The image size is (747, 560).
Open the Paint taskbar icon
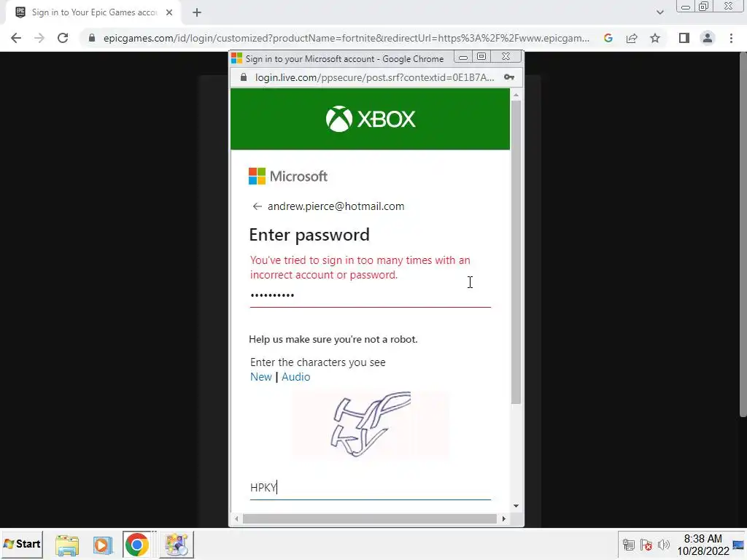click(177, 545)
